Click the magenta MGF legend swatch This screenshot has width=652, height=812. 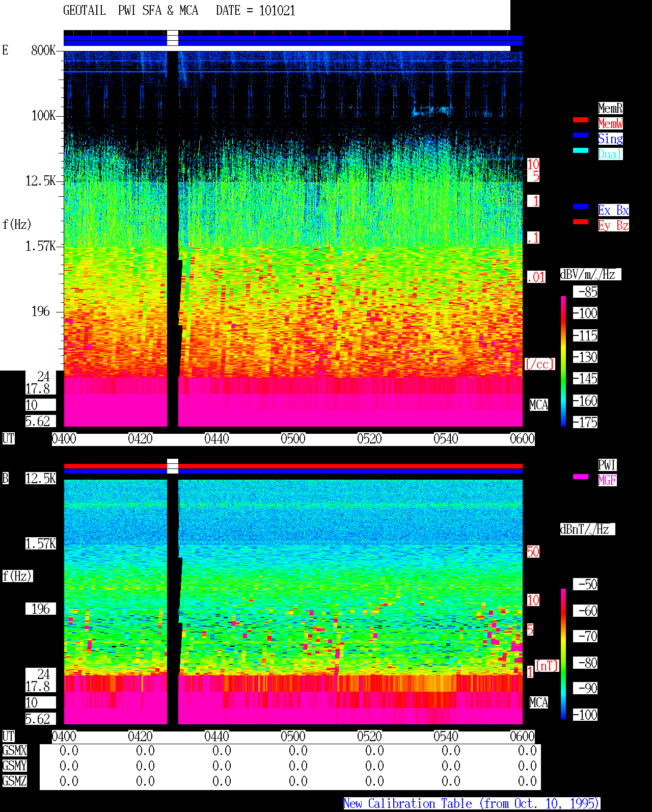tap(581, 477)
